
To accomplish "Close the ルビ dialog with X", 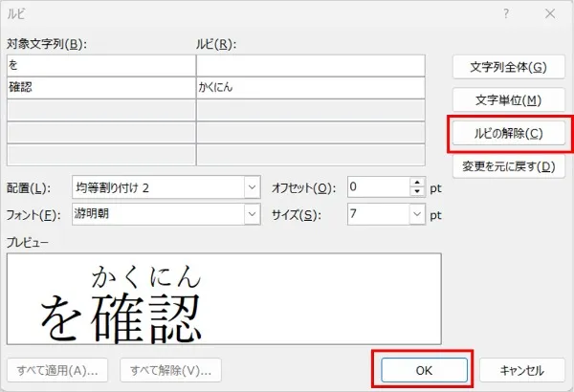I will click(x=549, y=13).
